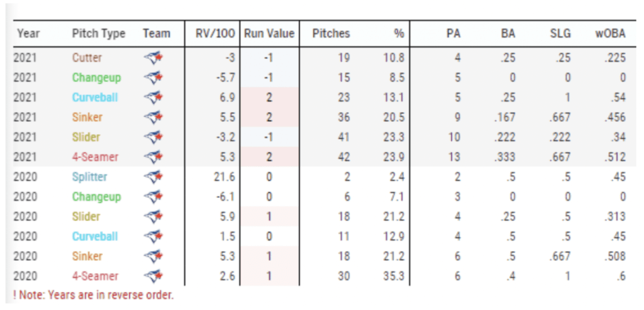Viewport: 644px width, 310px height.
Task: Select Blue Jays logo in 2020 Slider row
Action: (153, 217)
